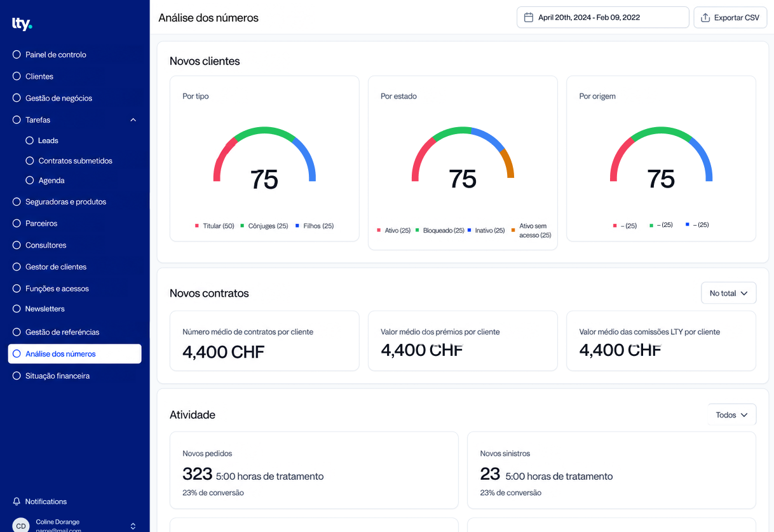Open the No total dropdown

(x=728, y=293)
